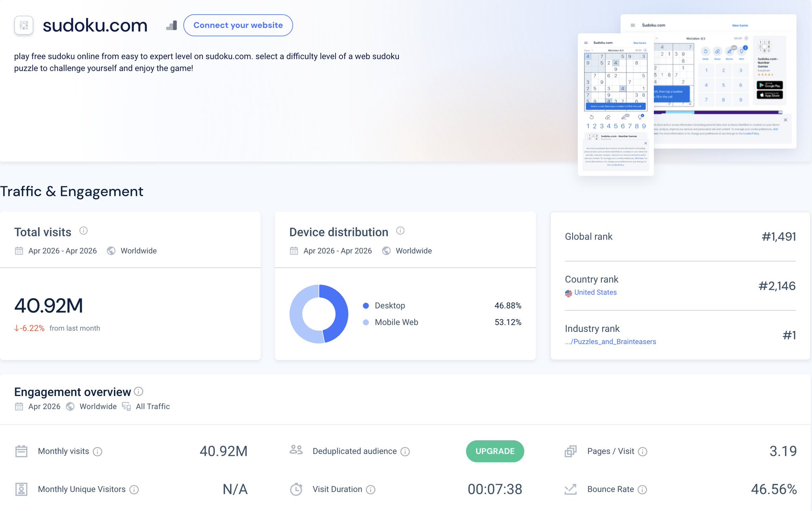This screenshot has width=812, height=511.
Task: Click the Monthly visits info icon
Action: 98,452
